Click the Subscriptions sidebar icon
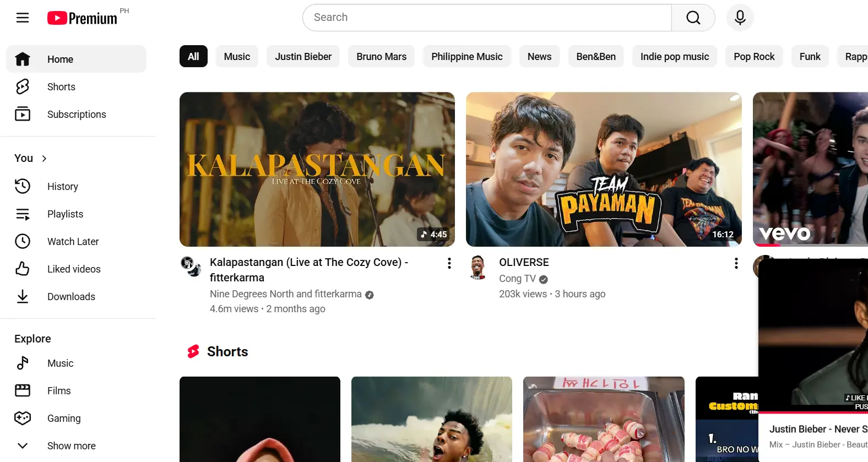Image resolution: width=868 pixels, height=462 pixels. tap(23, 114)
